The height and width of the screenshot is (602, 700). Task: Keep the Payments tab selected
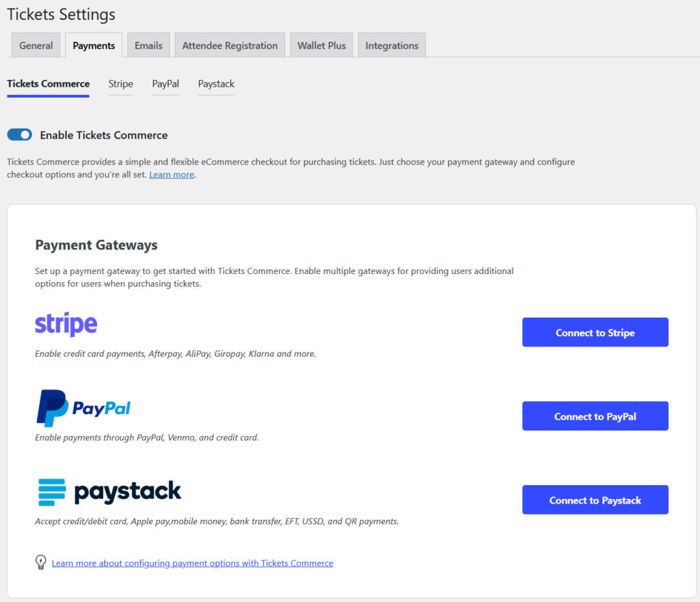94,45
